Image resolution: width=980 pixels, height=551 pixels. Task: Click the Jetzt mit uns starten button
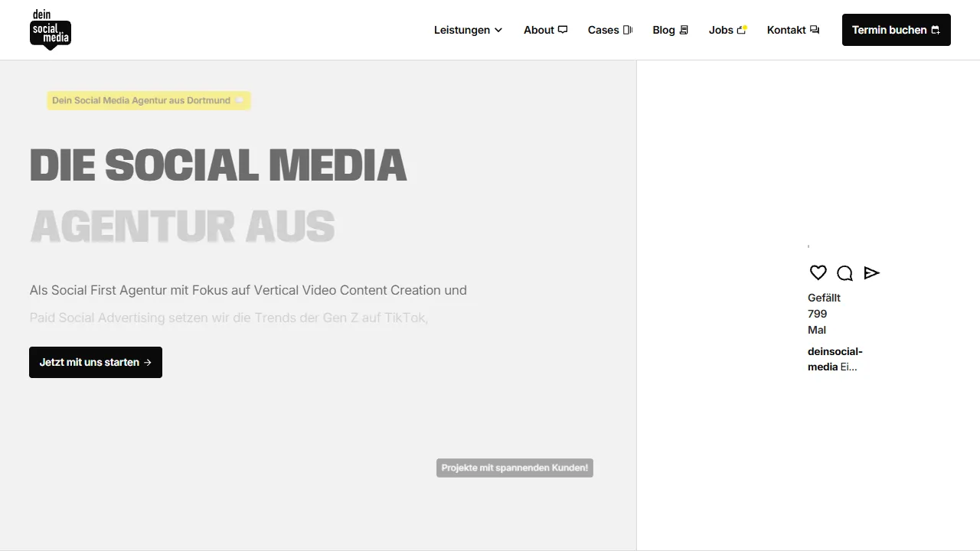tap(95, 362)
